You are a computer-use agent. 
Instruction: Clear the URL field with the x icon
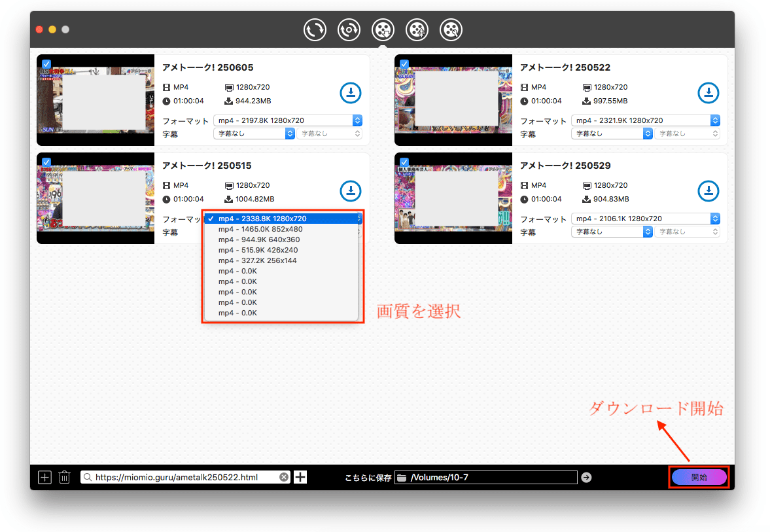pos(284,478)
